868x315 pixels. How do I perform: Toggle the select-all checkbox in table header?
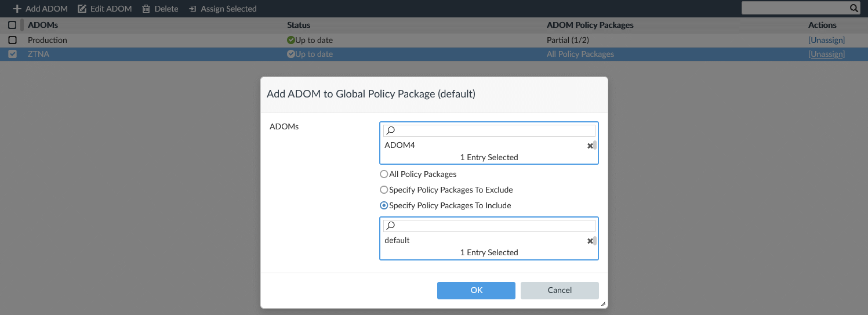click(x=12, y=25)
